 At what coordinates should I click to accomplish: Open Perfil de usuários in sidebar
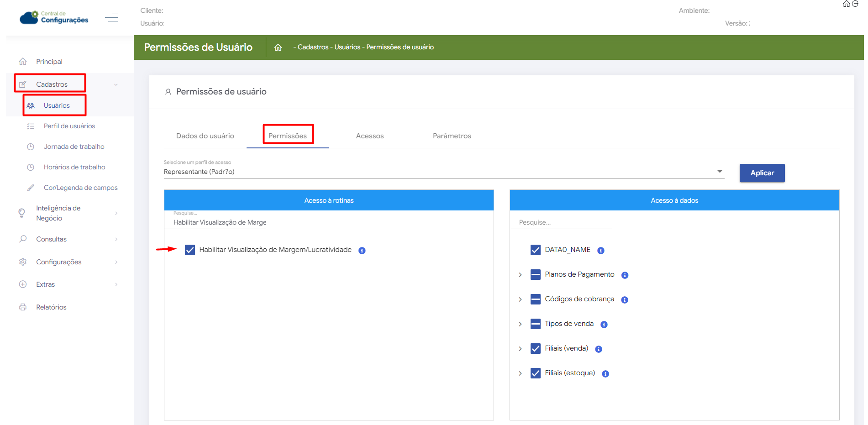(69, 126)
